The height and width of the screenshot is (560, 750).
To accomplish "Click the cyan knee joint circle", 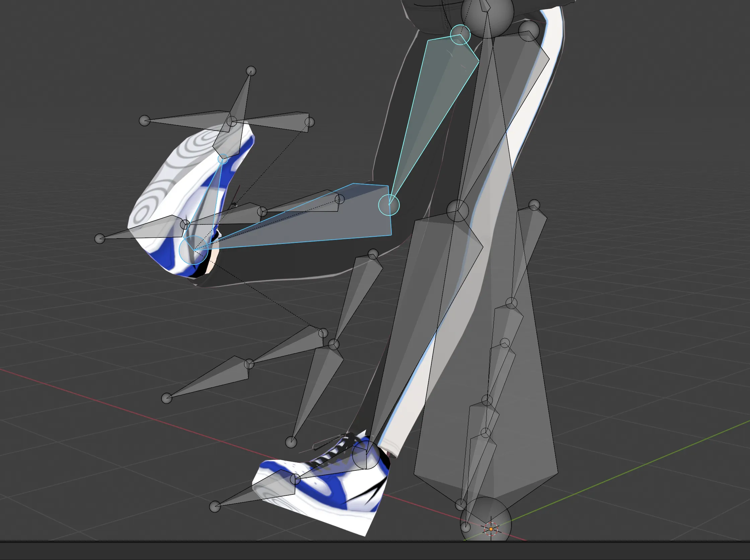I will [x=389, y=205].
